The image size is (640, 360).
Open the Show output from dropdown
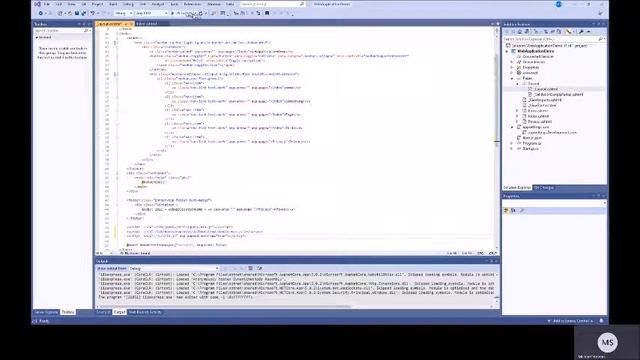pyautogui.click(x=174, y=269)
